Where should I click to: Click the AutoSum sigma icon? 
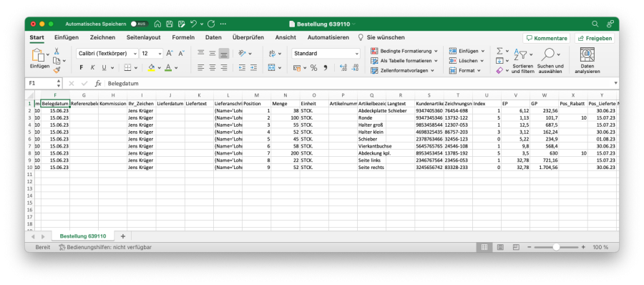500,51
